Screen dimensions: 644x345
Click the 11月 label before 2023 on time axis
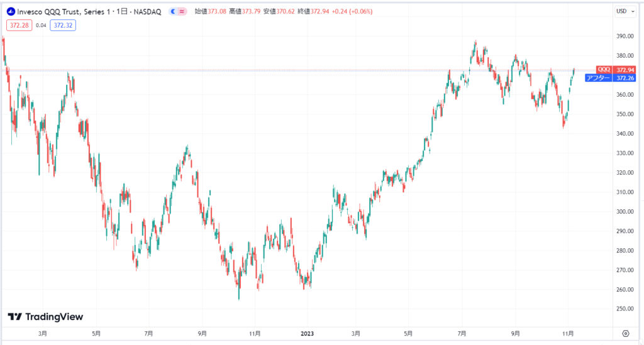pyautogui.click(x=255, y=334)
